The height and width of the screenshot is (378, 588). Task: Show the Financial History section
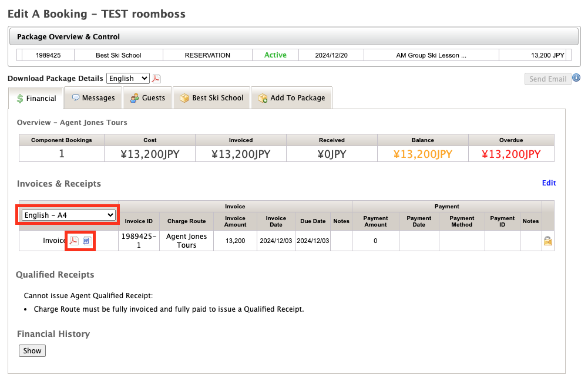pos(32,350)
